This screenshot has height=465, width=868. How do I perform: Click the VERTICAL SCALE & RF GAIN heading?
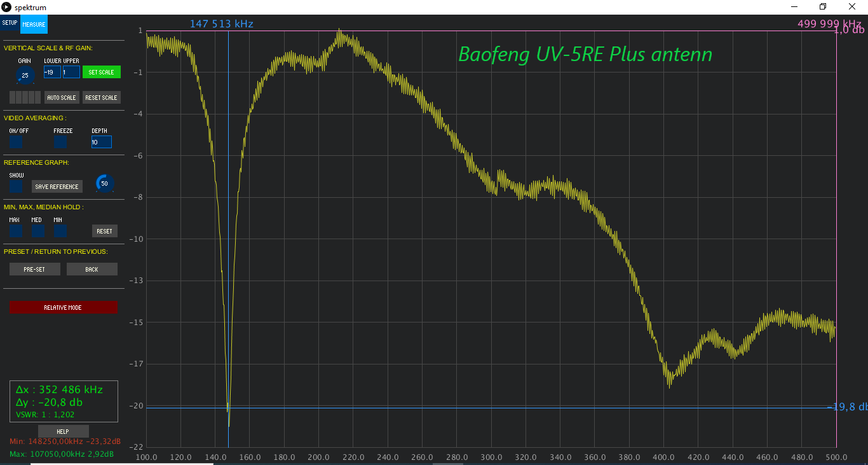tap(48, 48)
